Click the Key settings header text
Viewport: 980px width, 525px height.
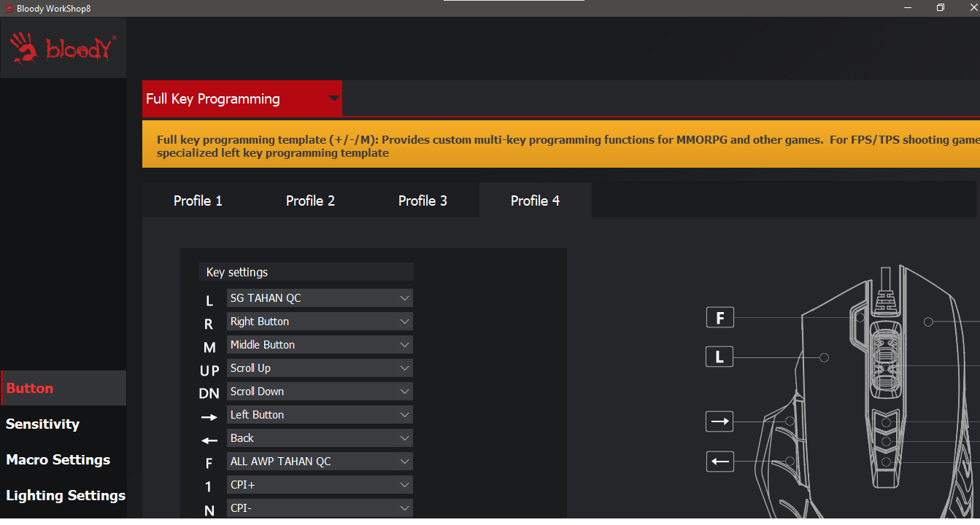pyautogui.click(x=237, y=272)
